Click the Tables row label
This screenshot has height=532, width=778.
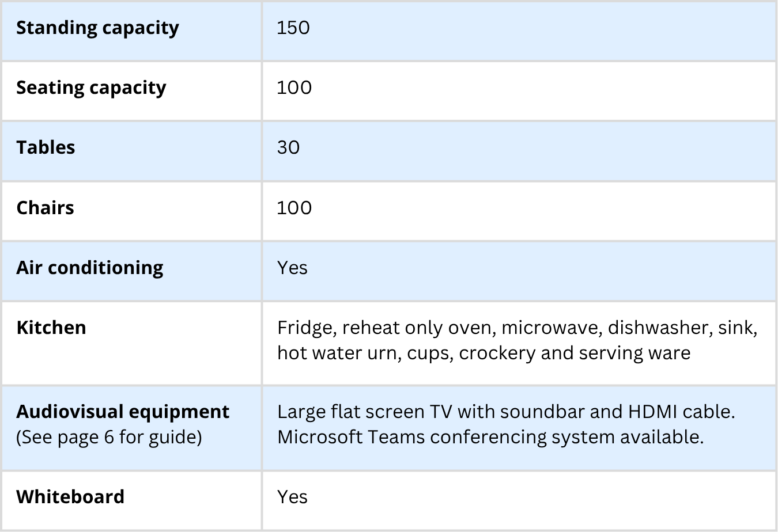click(x=46, y=148)
